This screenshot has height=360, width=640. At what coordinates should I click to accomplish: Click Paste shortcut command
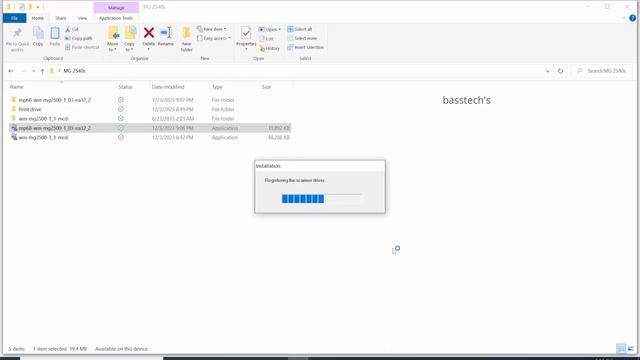pos(82,47)
